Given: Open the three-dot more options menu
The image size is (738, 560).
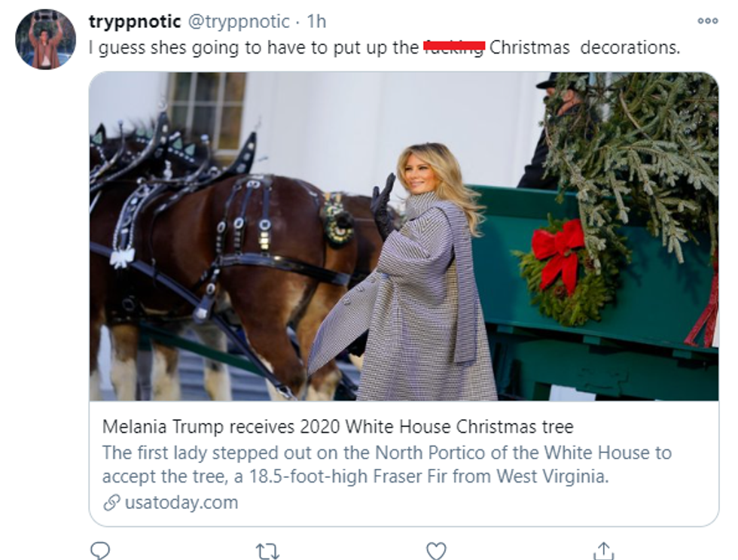Looking at the screenshot, I should click(707, 21).
